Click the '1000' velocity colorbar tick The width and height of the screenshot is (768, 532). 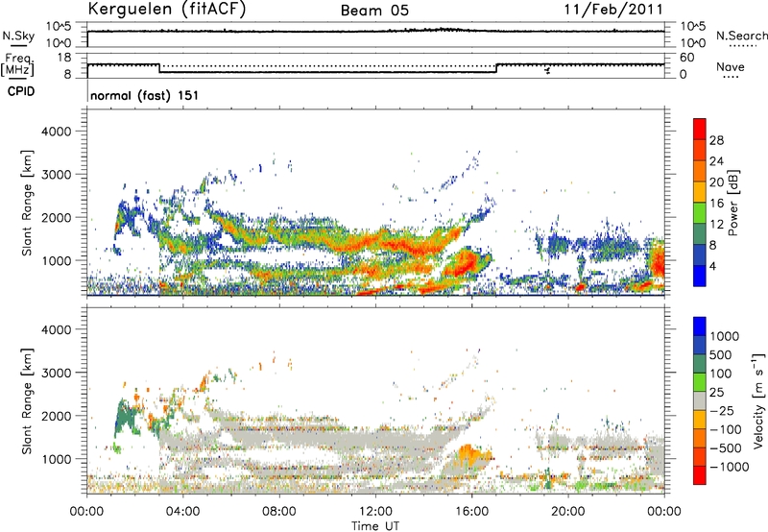(725, 336)
